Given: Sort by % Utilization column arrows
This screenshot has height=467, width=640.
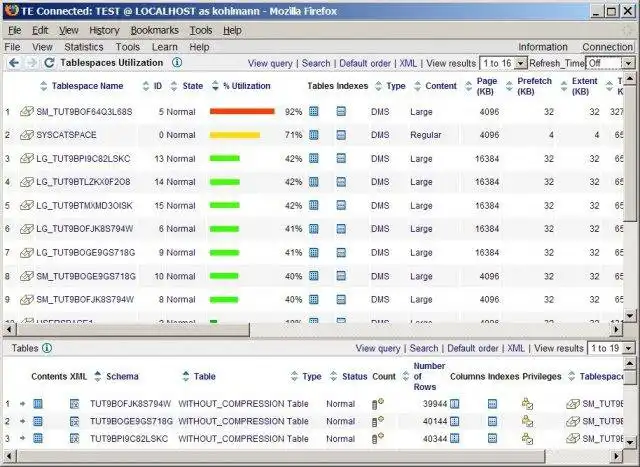Looking at the screenshot, I should coord(215,86).
